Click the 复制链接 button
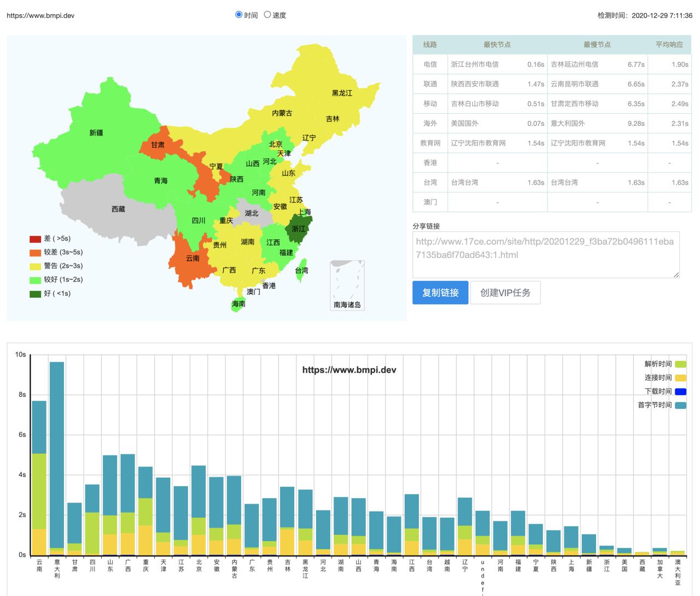700x596 pixels. 440,293
